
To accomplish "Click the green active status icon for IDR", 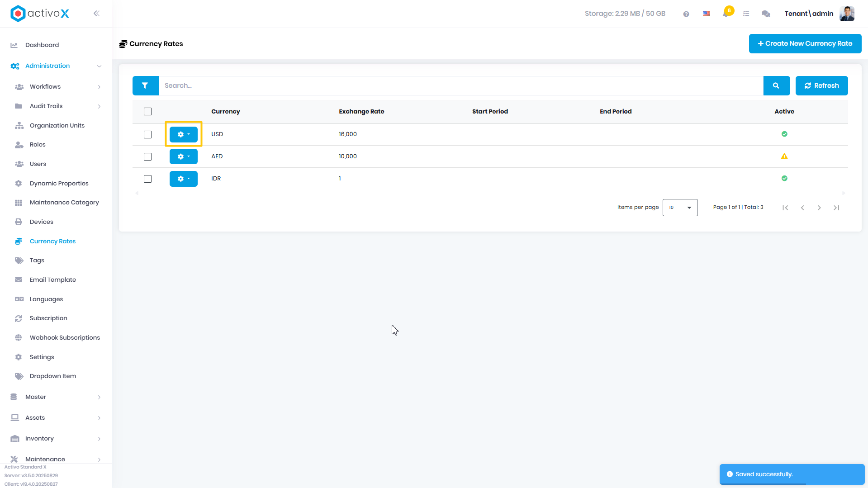I will pos(784,178).
